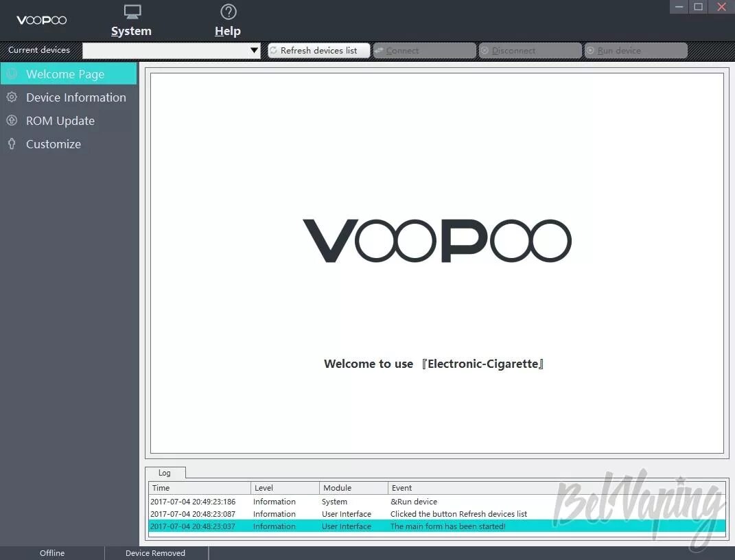The image size is (735, 560).
Task: Click the Run device button's icon
Action: click(591, 51)
